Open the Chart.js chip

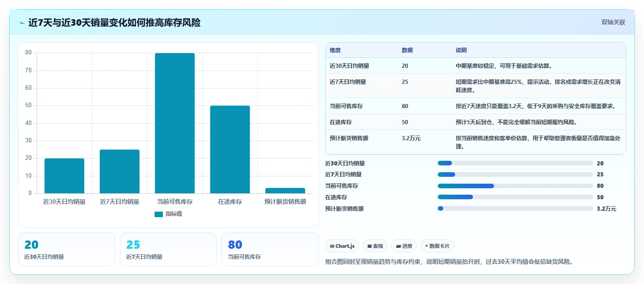coord(342,246)
